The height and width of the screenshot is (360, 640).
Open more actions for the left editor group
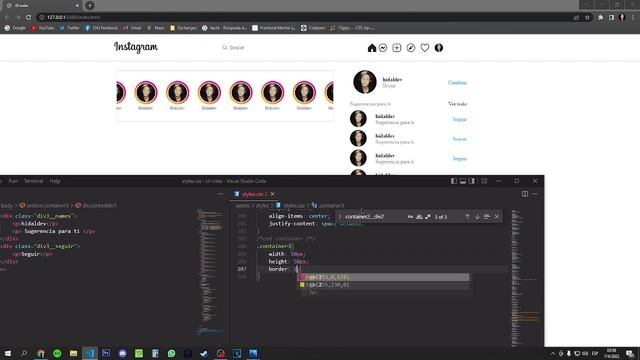[x=220, y=194]
